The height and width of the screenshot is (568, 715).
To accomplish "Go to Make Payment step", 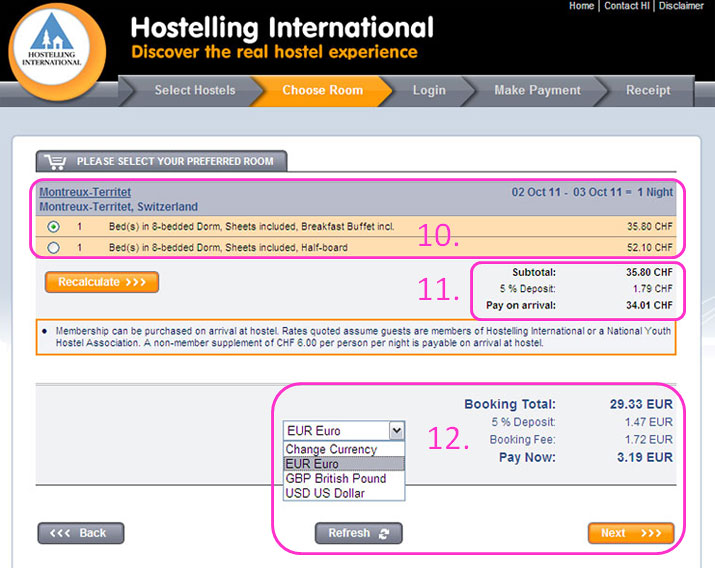I will [537, 90].
